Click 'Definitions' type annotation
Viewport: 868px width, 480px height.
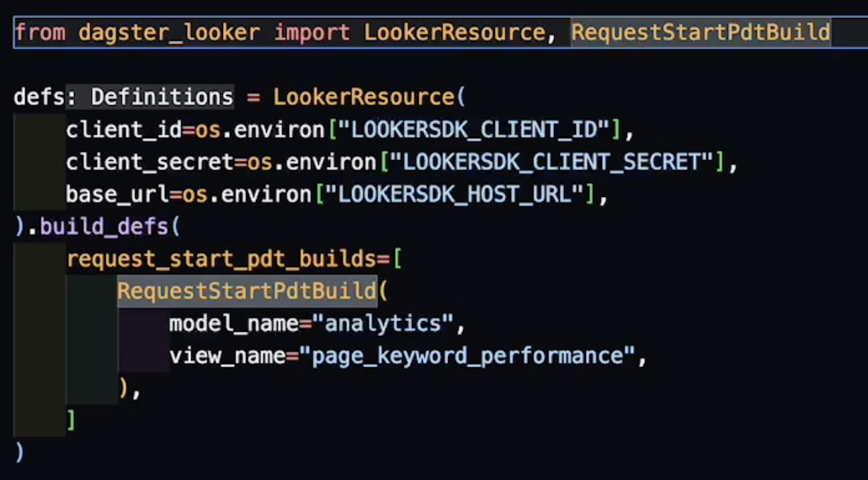[162, 97]
